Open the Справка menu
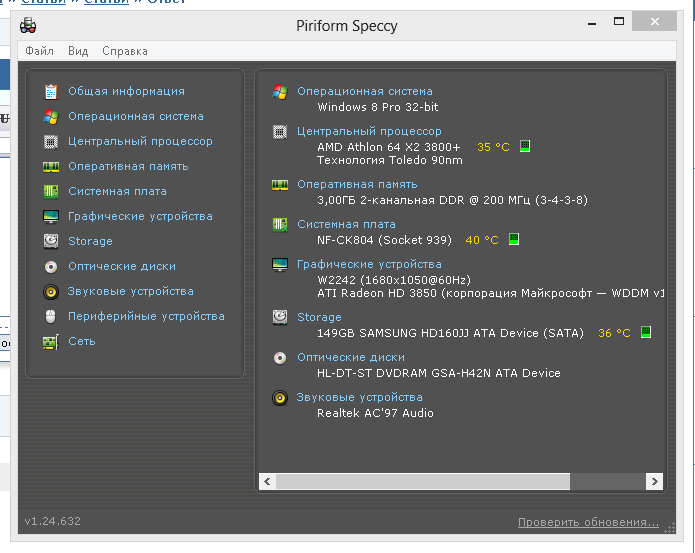 click(x=125, y=51)
